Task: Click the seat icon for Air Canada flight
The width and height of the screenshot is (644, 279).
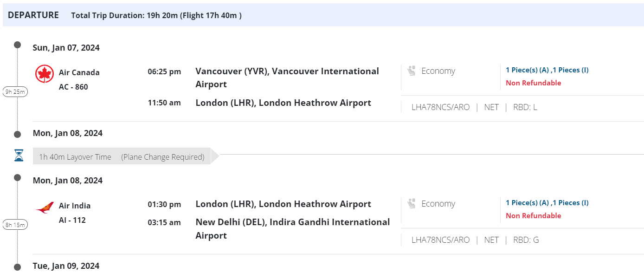Action: [411, 71]
